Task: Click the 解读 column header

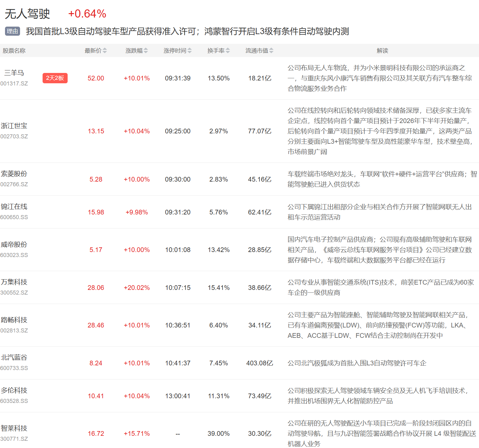Action: [x=382, y=51]
